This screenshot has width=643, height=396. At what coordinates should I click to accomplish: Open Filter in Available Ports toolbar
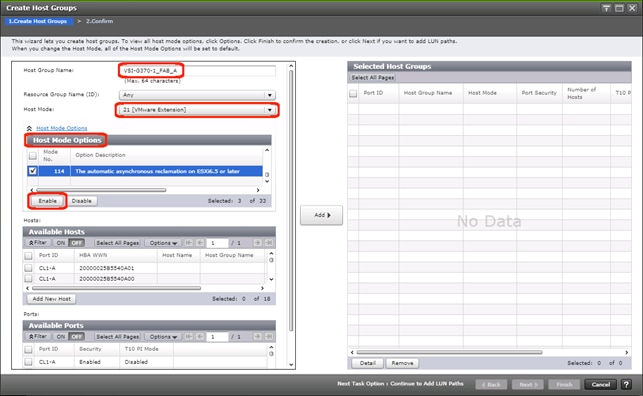[38, 337]
